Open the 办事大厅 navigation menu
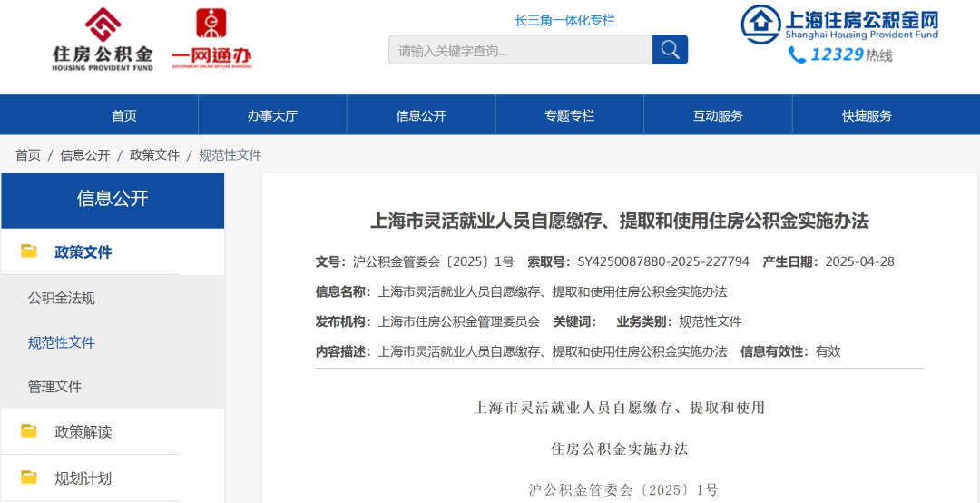The width and height of the screenshot is (980, 503). 272,115
